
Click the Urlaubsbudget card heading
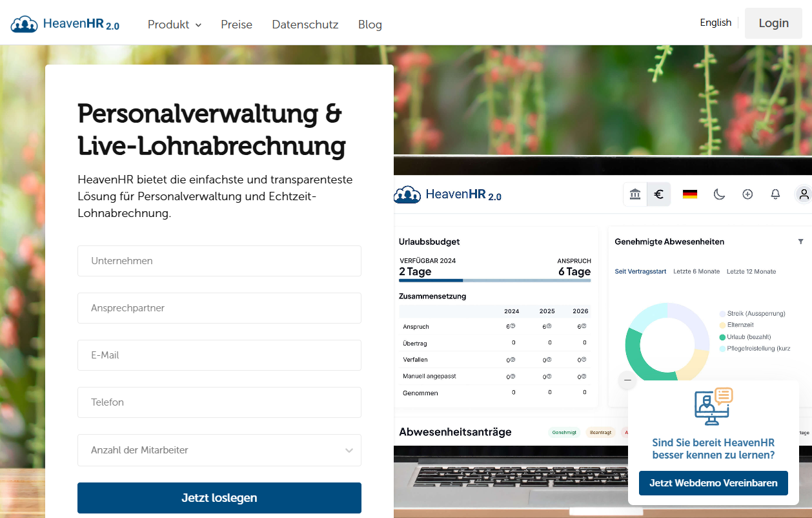(429, 242)
